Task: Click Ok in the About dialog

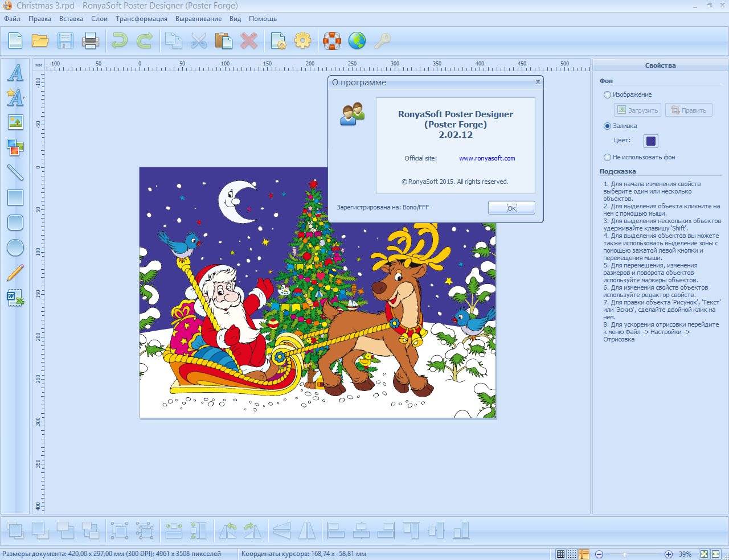Action: point(511,208)
